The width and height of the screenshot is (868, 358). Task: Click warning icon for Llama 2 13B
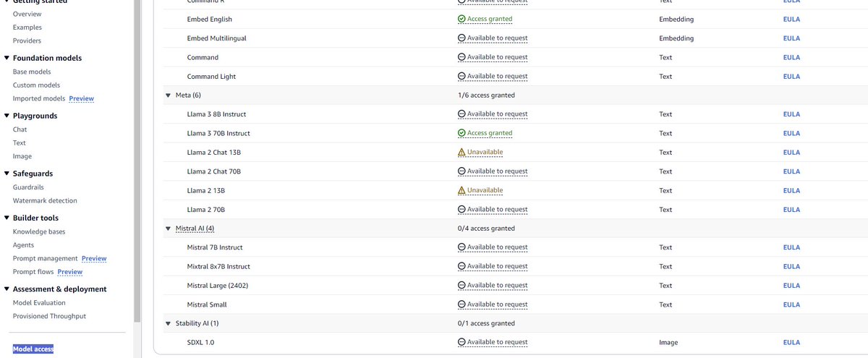(461, 190)
